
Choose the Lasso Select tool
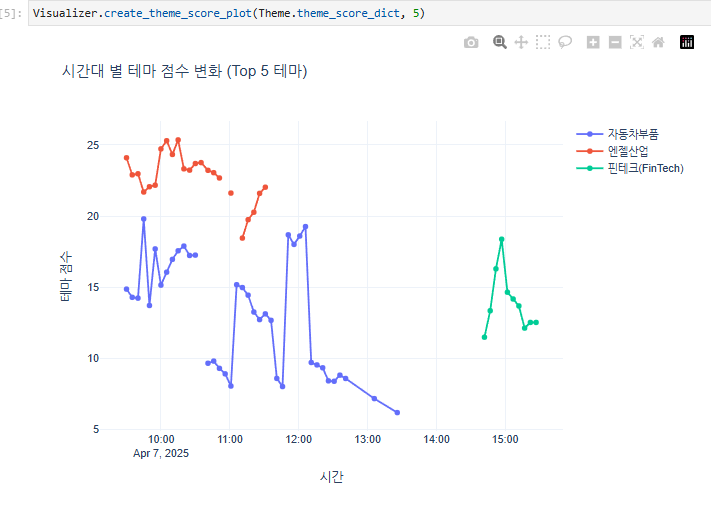pyautogui.click(x=565, y=43)
